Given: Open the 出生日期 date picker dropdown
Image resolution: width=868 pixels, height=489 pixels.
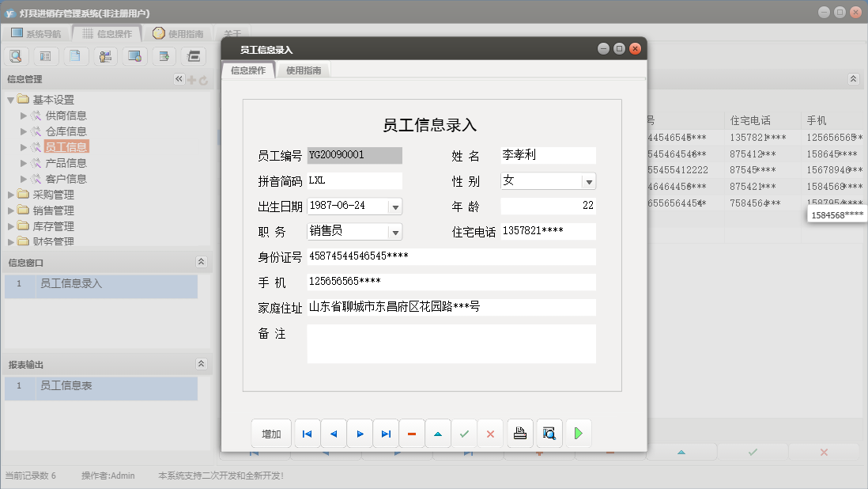Looking at the screenshot, I should 394,205.
